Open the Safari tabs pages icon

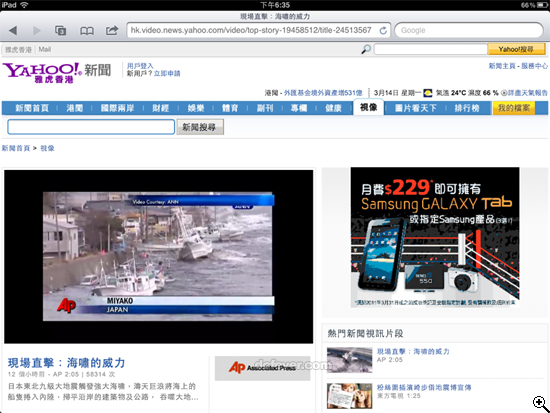pos(61,31)
